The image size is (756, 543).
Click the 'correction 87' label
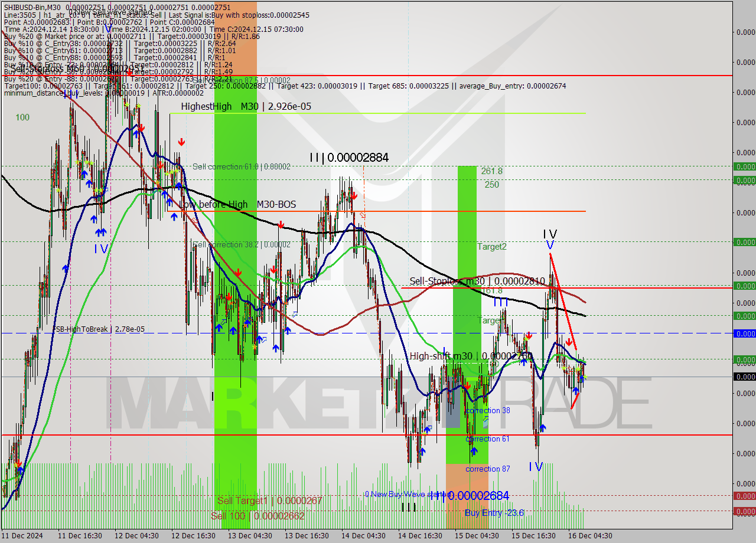(488, 469)
